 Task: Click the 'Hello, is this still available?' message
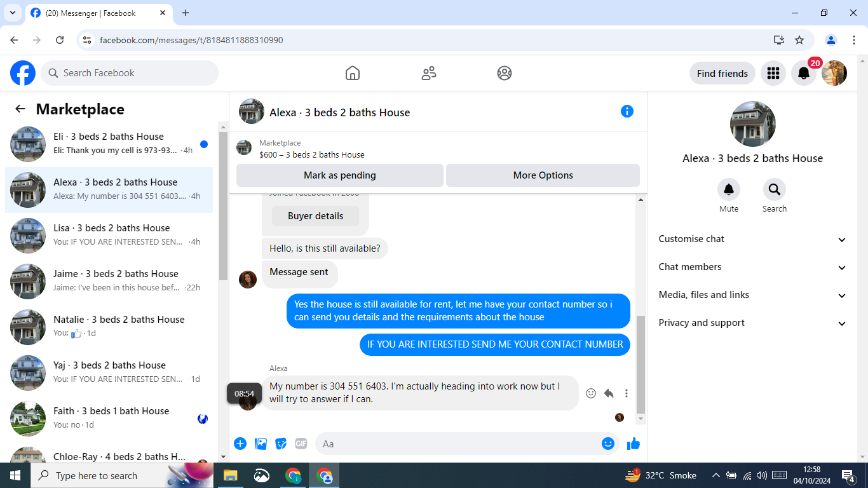(x=325, y=248)
